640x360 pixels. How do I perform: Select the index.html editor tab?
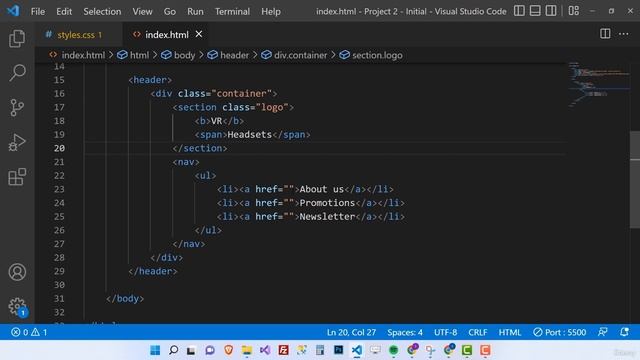167,35
